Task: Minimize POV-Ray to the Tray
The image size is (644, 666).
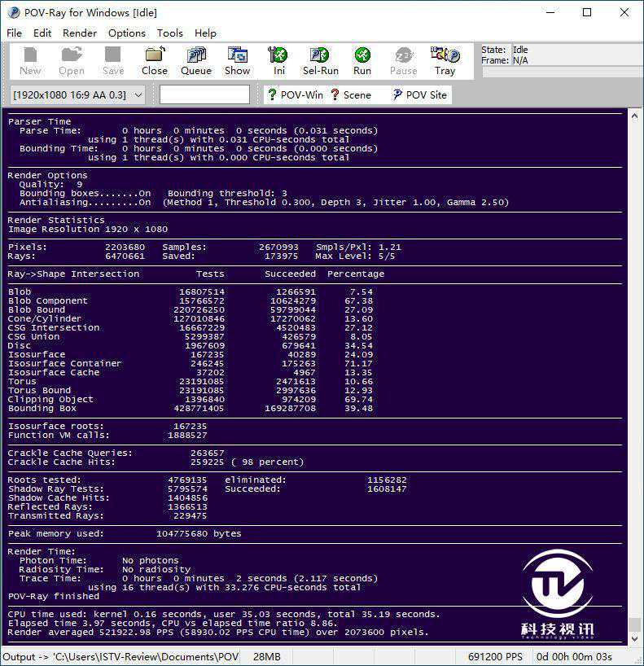Action: click(445, 60)
